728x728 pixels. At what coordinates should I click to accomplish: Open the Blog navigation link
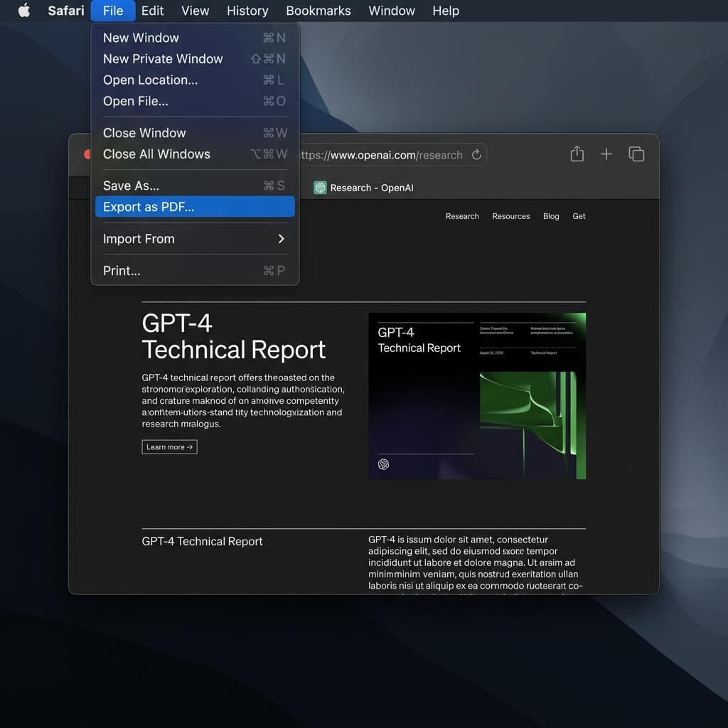click(x=551, y=216)
